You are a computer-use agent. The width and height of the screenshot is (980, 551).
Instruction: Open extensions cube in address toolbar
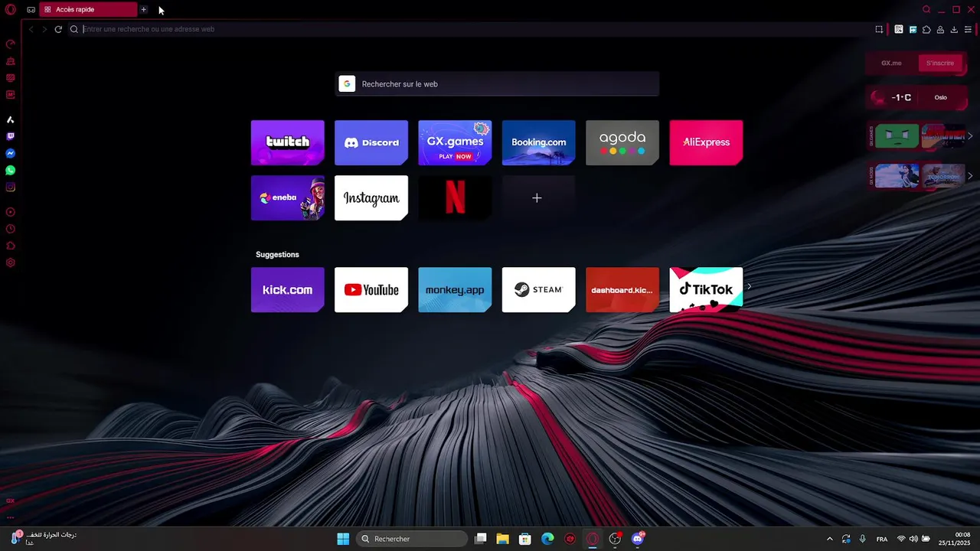click(926, 29)
